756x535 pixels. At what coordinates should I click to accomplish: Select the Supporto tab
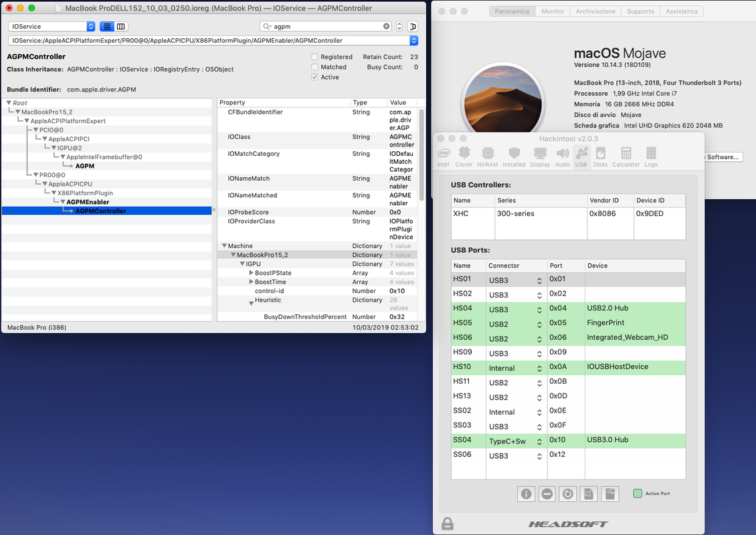(x=640, y=11)
